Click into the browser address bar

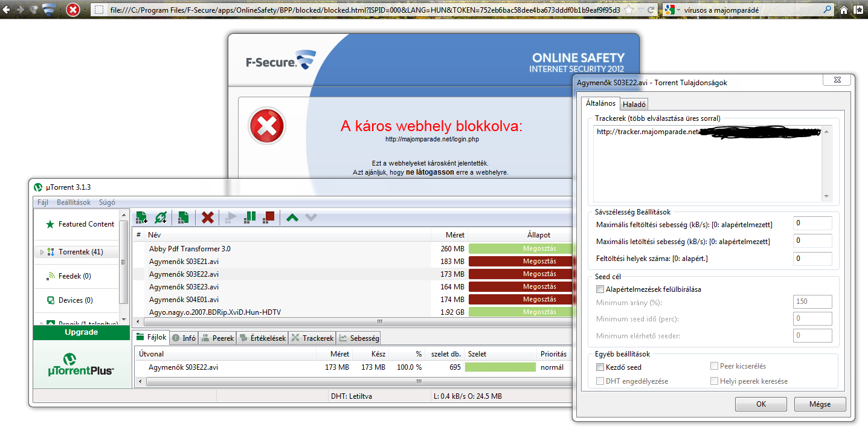(x=365, y=10)
